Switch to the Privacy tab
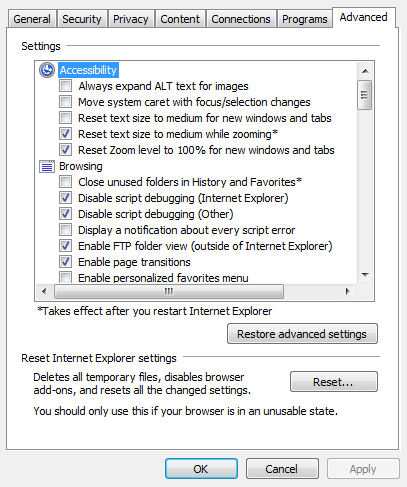 pyautogui.click(x=131, y=19)
